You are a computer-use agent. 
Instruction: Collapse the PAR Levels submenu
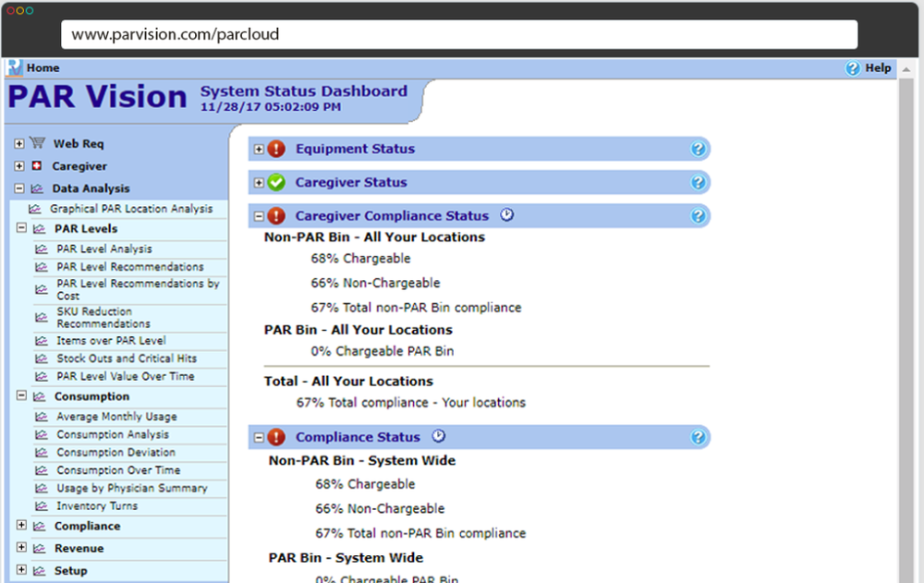point(22,227)
